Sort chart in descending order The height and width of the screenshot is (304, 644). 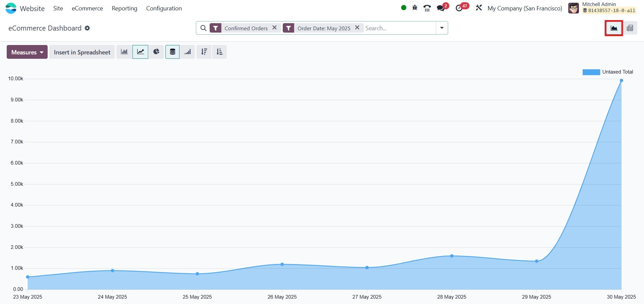click(204, 52)
